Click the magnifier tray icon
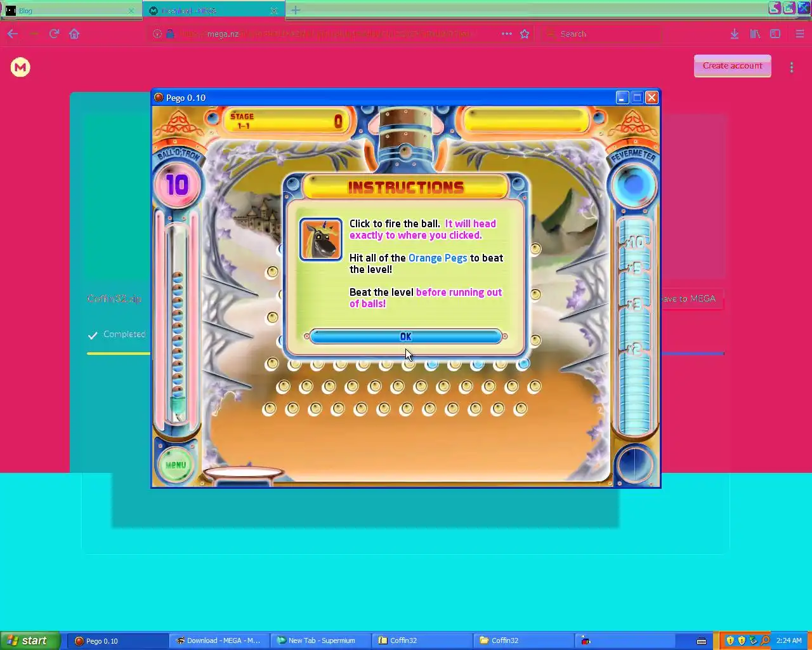 tap(765, 640)
